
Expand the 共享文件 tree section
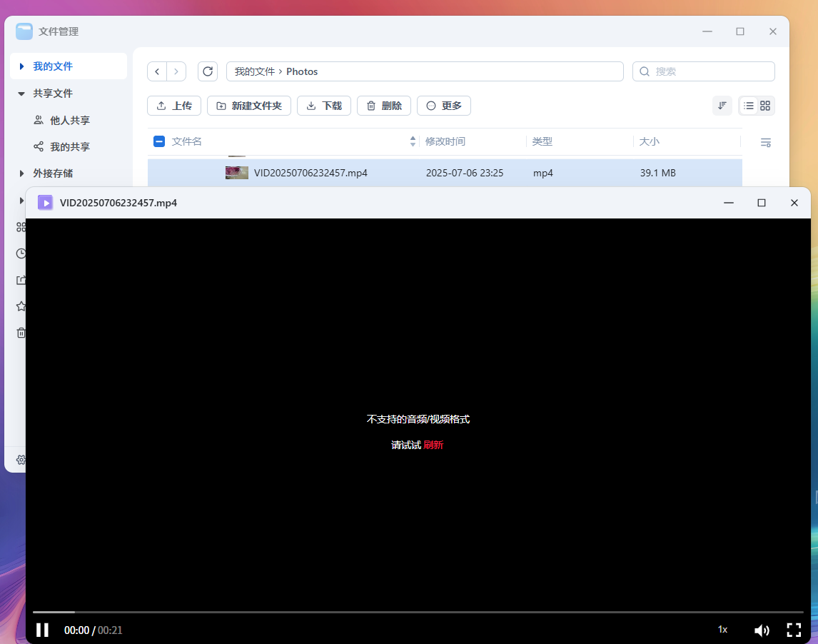pos(21,94)
